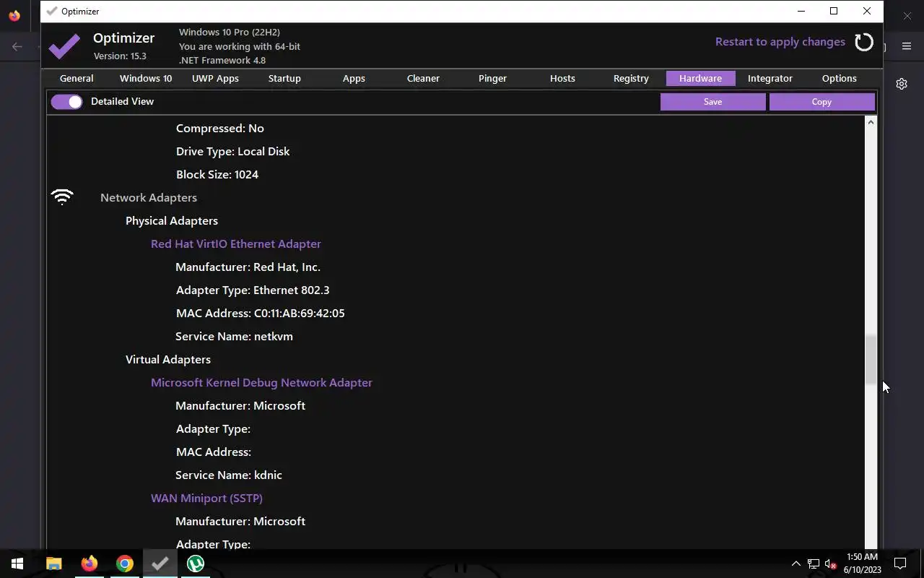Click the muted volume tray icon
924x578 pixels.
(x=830, y=564)
